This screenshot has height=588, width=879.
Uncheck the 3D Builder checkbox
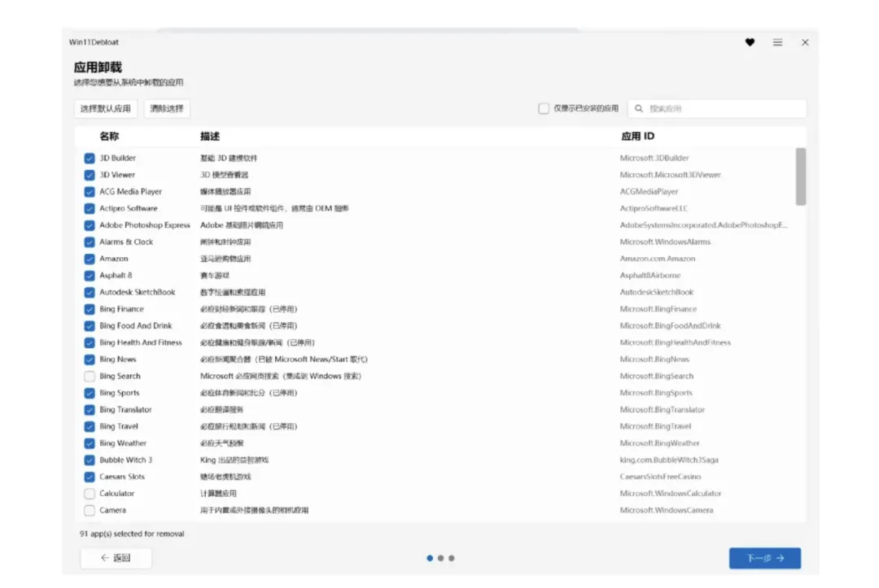click(90, 158)
